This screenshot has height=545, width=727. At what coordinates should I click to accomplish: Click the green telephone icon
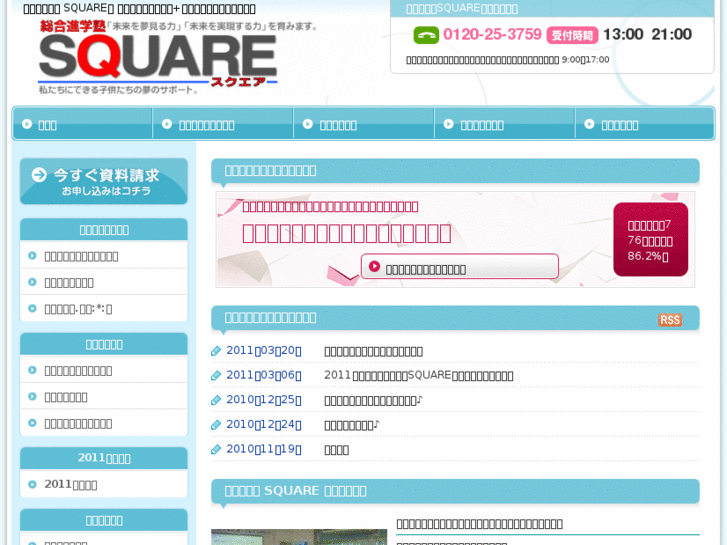(426, 35)
